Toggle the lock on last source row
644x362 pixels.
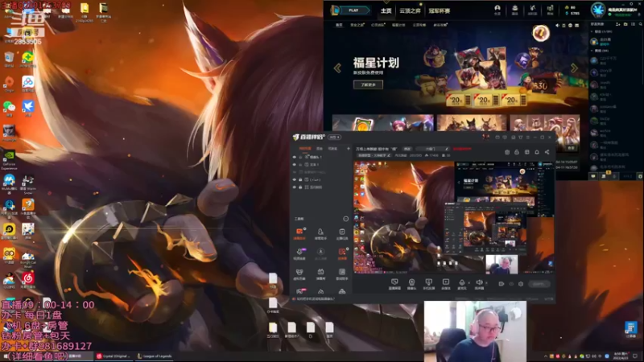(300, 187)
